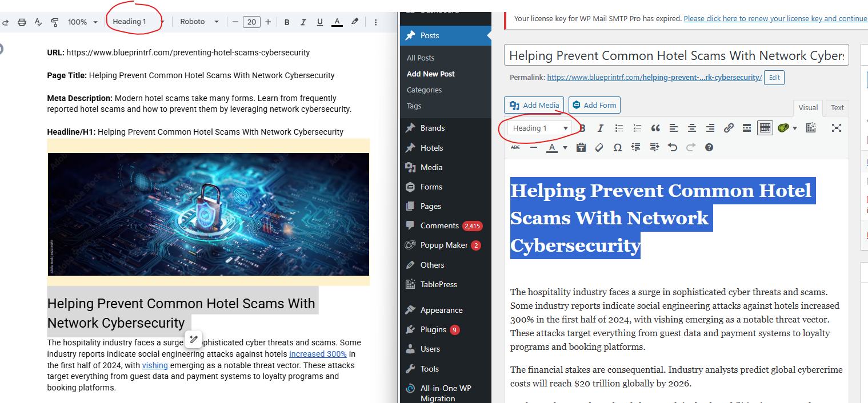Viewport: 868px width, 403px height.
Task: Click the insert/edit link chain icon
Action: click(x=729, y=128)
